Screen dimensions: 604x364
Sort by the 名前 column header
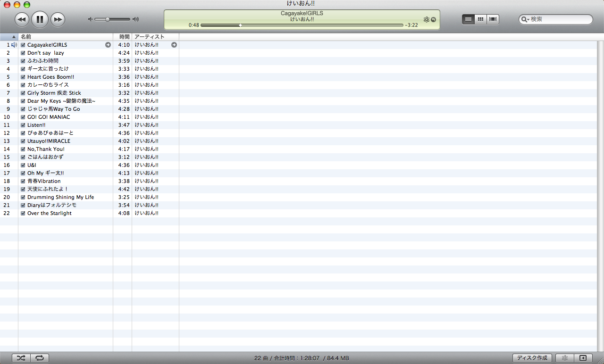[x=66, y=37]
